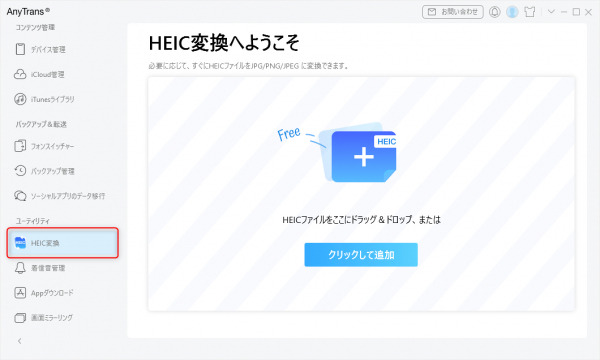Open バックアップ管理 clock icon
This screenshot has height=360, width=600.
20,171
